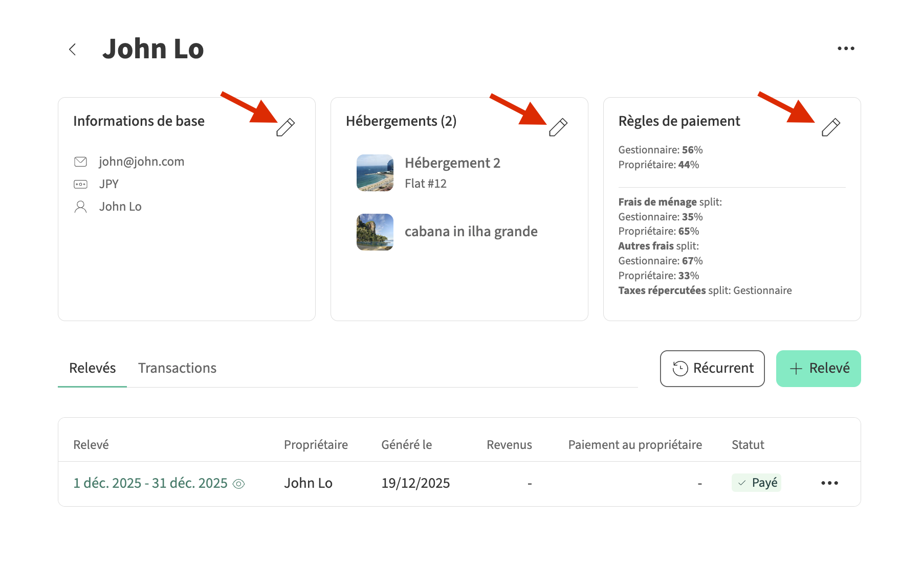
Task: Click the Généré le column header
Action: [x=406, y=445]
